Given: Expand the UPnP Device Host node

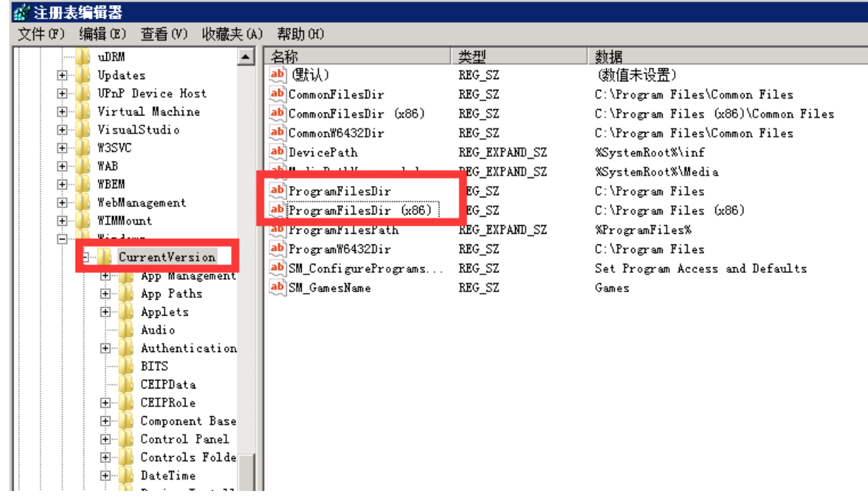Looking at the screenshot, I should [x=63, y=93].
